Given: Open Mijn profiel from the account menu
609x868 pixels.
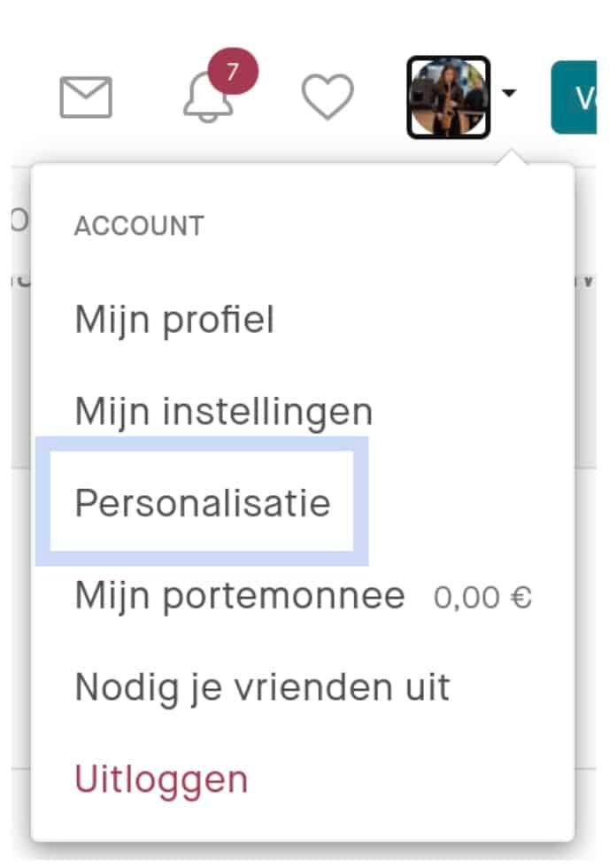Looking at the screenshot, I should pos(174,319).
